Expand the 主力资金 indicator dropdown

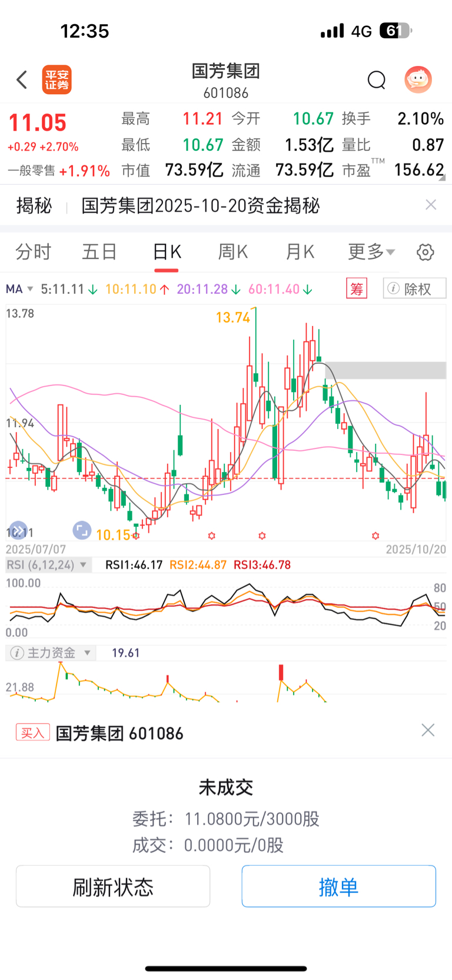(x=51, y=653)
